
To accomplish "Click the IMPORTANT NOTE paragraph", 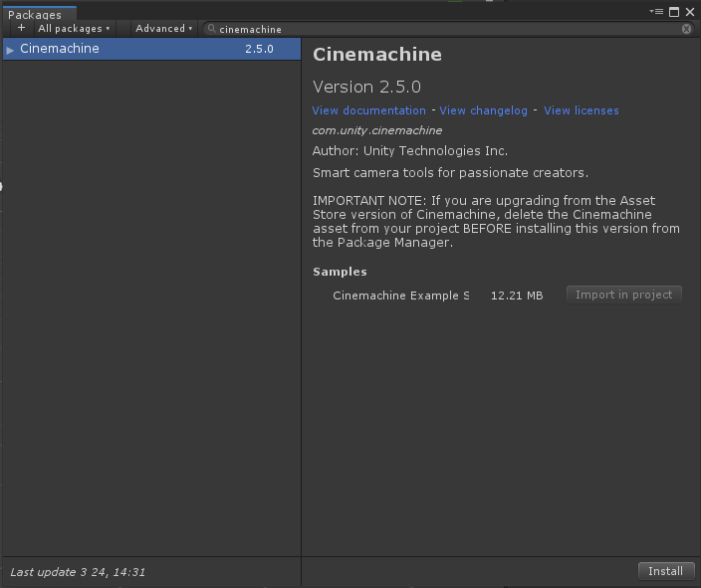I will coord(496,222).
